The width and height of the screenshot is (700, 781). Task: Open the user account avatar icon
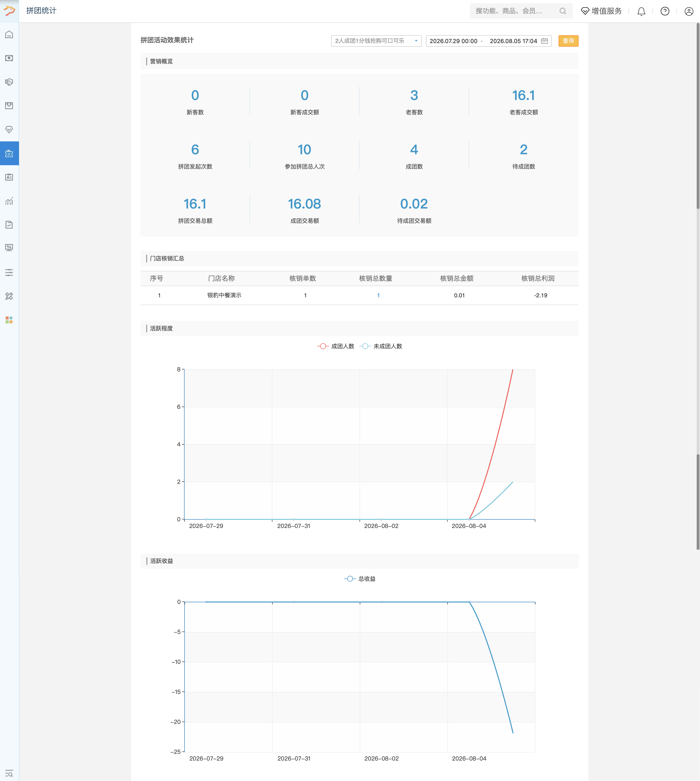pyautogui.click(x=689, y=11)
